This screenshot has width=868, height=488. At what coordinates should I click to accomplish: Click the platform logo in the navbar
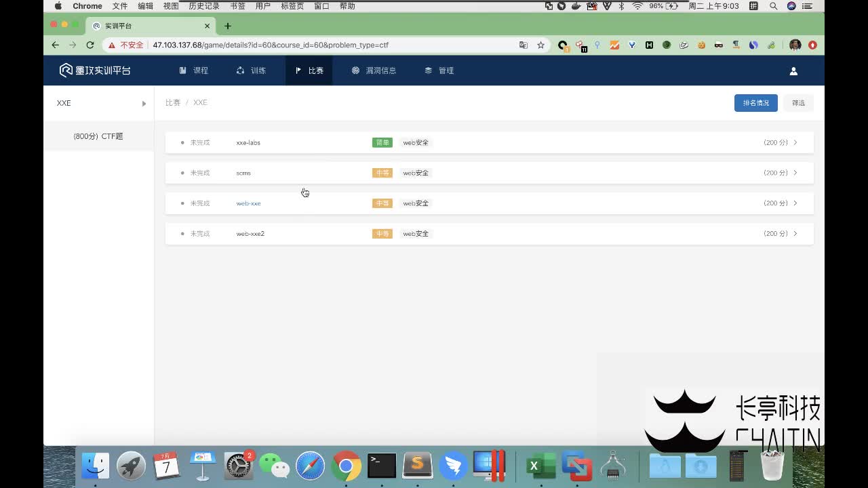95,70
